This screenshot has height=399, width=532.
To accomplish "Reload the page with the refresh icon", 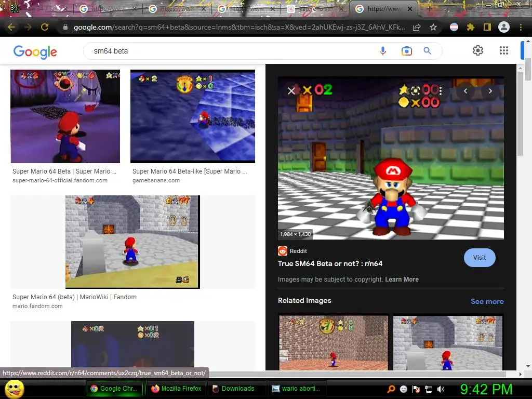I will [x=45, y=27].
